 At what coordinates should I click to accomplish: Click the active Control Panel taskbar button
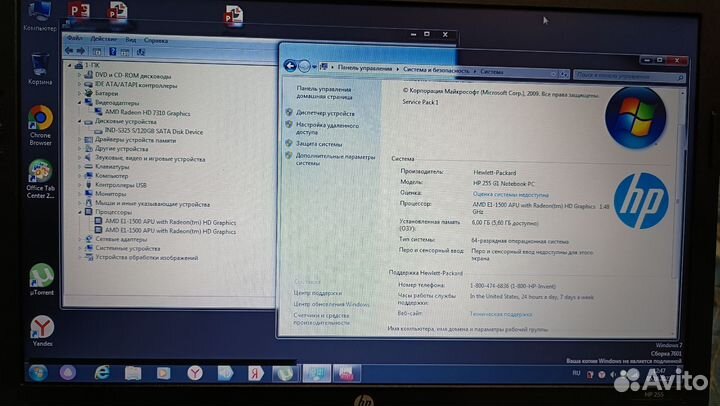tap(316, 373)
